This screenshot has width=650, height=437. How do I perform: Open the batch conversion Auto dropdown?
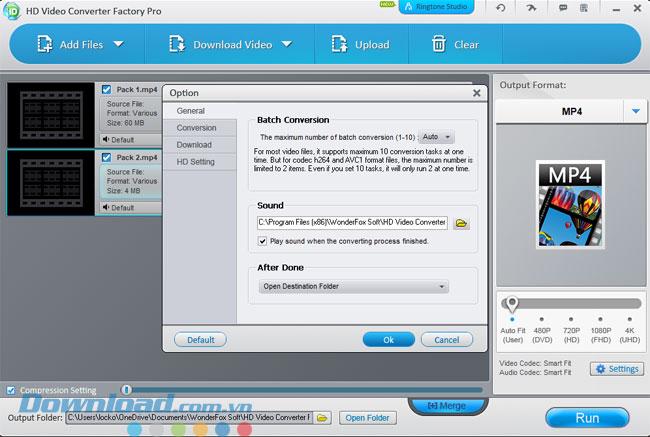[x=436, y=137]
